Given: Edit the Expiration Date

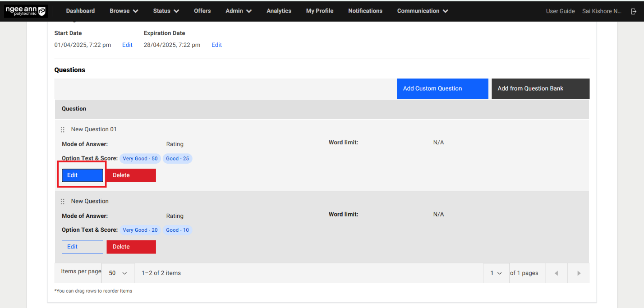Looking at the screenshot, I should pos(216,45).
